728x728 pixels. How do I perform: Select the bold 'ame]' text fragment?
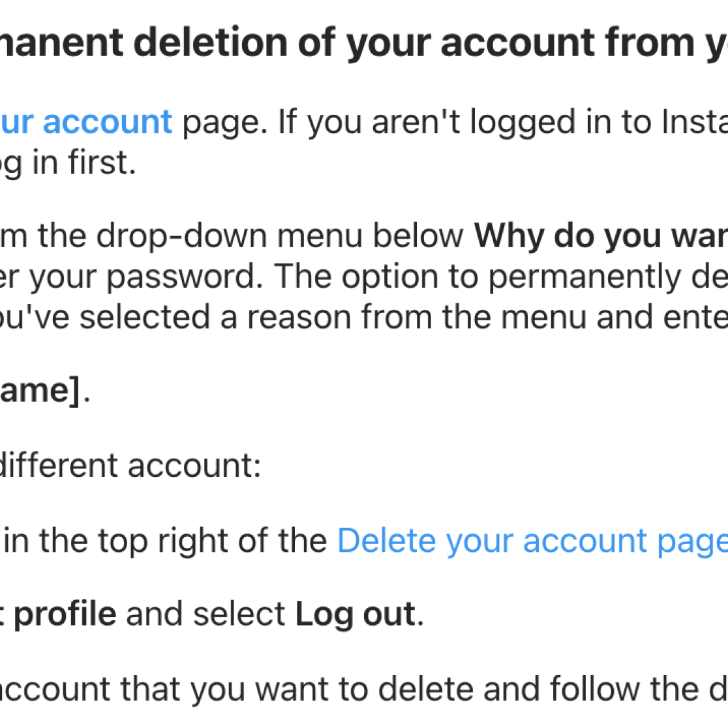40,391
